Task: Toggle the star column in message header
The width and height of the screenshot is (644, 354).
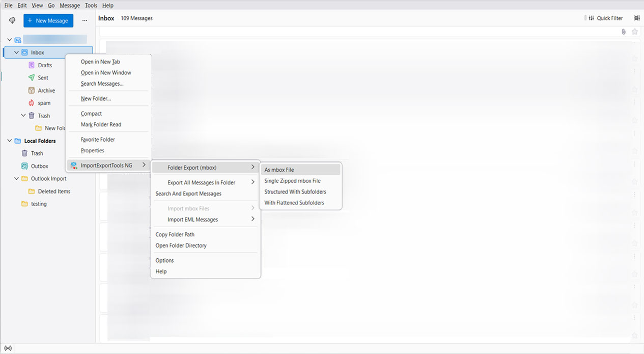Action: click(634, 32)
